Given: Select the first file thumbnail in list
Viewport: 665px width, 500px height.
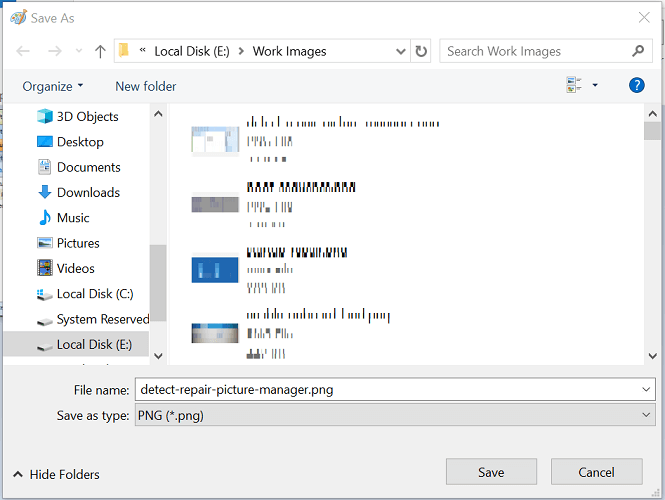Looking at the screenshot, I should [x=215, y=139].
